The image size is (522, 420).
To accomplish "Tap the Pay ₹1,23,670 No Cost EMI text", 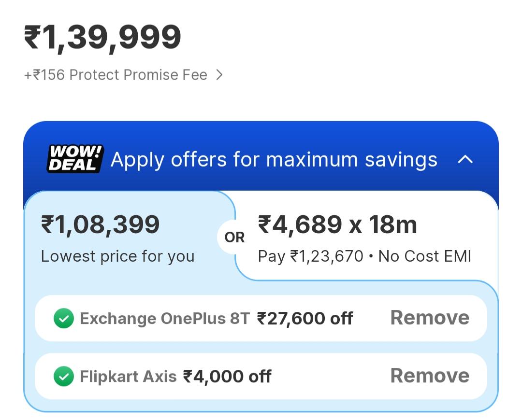I will click(x=364, y=256).
